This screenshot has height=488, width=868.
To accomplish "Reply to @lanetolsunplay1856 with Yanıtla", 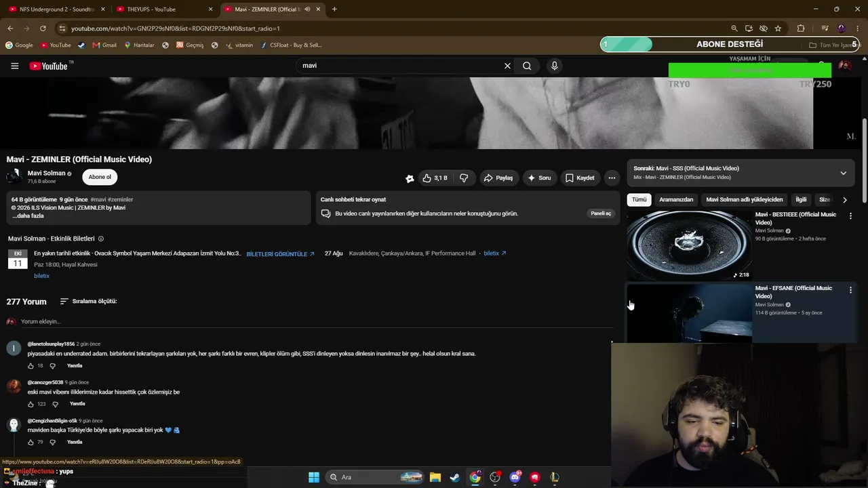I will (75, 366).
